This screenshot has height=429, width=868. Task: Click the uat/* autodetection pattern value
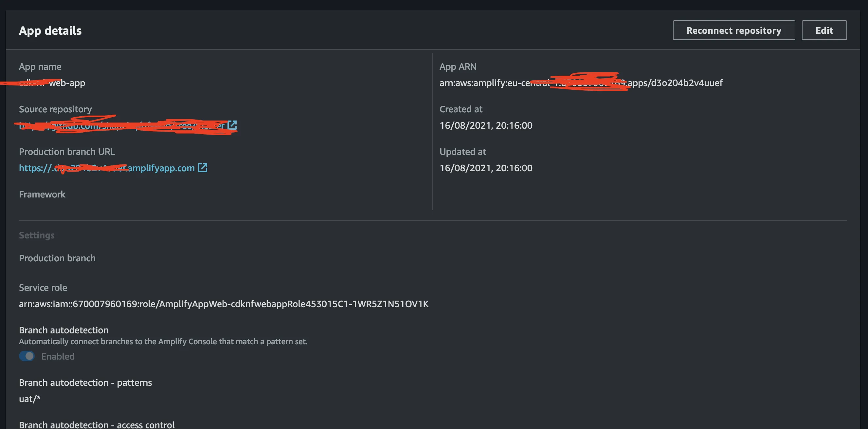pos(30,399)
